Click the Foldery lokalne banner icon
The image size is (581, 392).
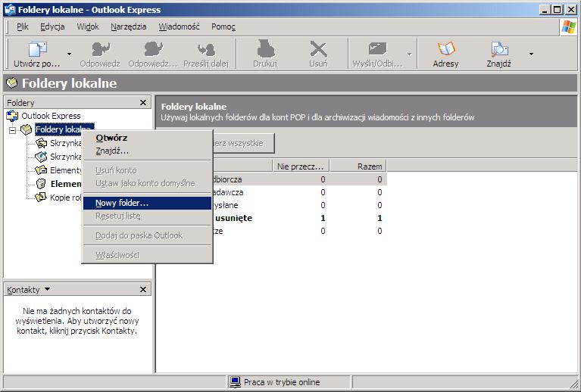pyautogui.click(x=11, y=83)
